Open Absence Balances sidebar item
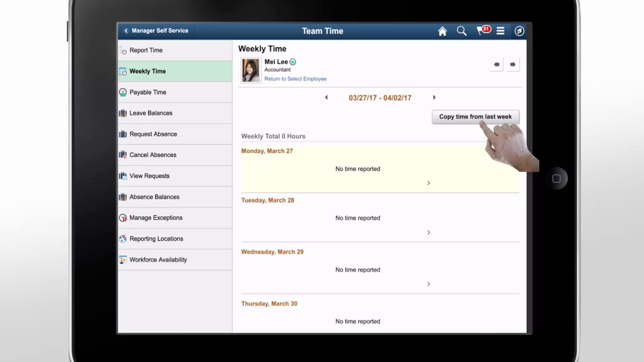This screenshot has height=362, width=644. tap(175, 197)
